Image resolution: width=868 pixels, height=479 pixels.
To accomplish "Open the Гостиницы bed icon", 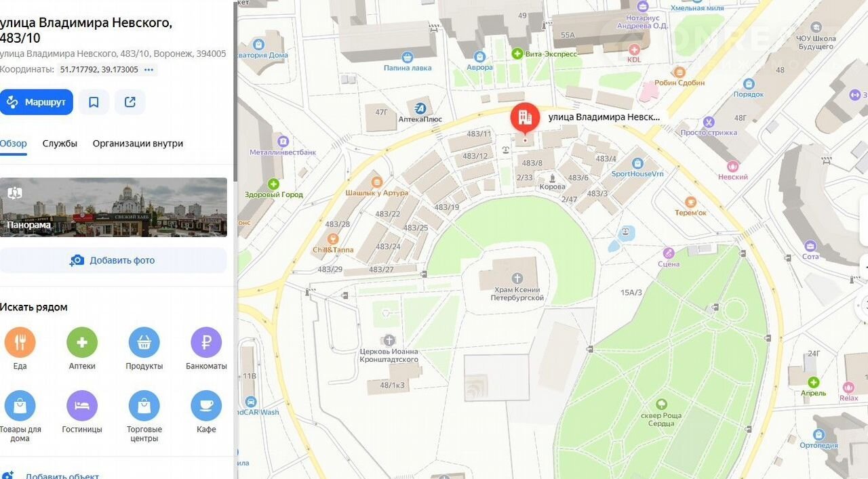I will (82, 406).
